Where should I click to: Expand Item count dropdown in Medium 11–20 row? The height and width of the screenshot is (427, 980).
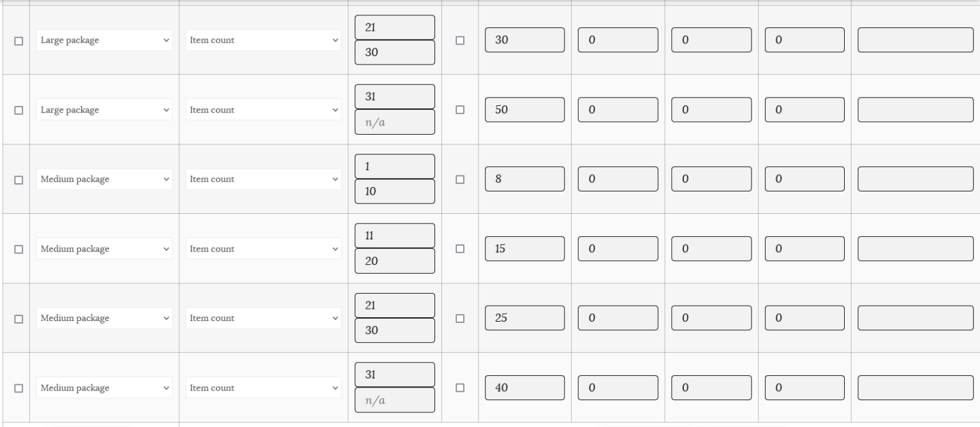point(264,249)
